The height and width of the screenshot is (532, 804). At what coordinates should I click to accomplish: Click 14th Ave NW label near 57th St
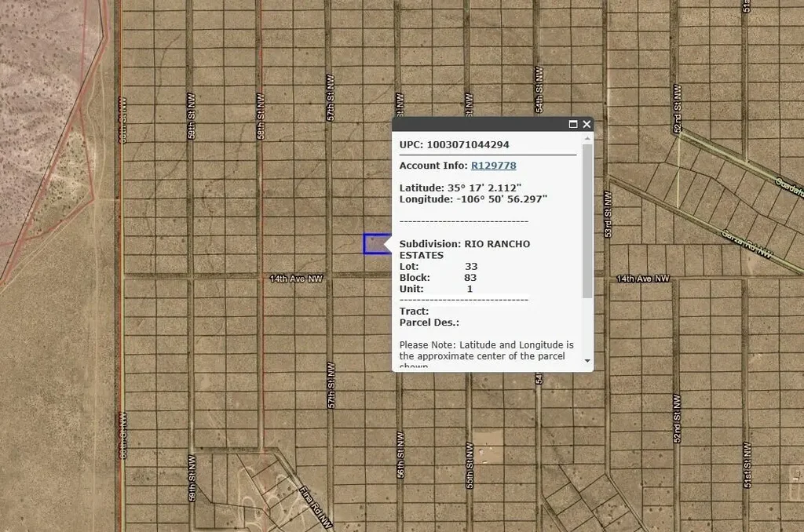[x=296, y=279]
